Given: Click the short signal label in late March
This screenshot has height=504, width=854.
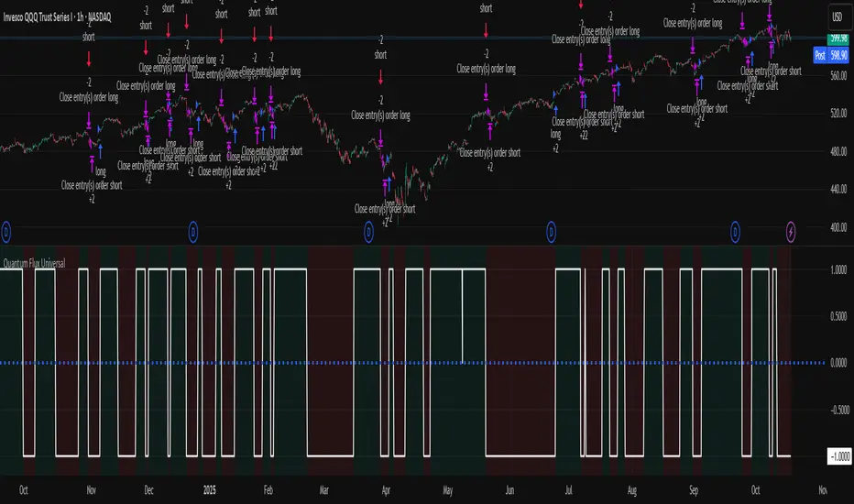Looking at the screenshot, I should (x=380, y=54).
